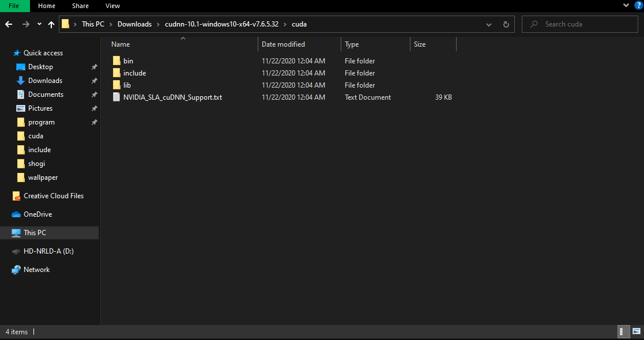Screen dimensions: 644x340
Task: Go back with the left arrow
Action: click(9, 24)
